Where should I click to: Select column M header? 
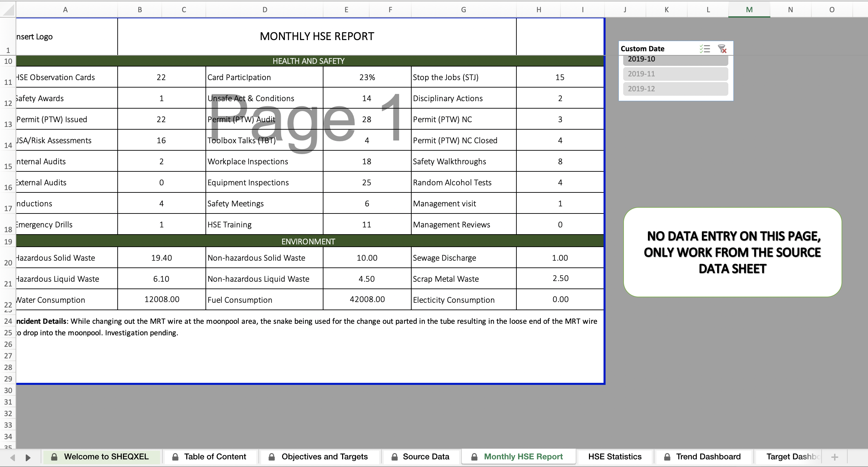click(749, 9)
